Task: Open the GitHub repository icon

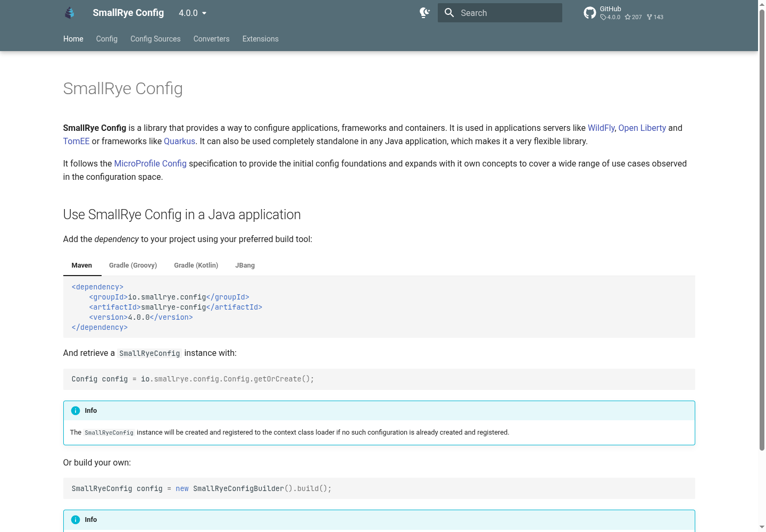Action: (x=590, y=13)
